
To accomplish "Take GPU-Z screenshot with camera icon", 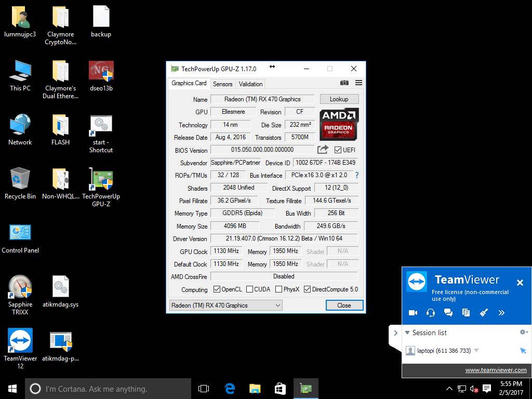I will pos(344,83).
